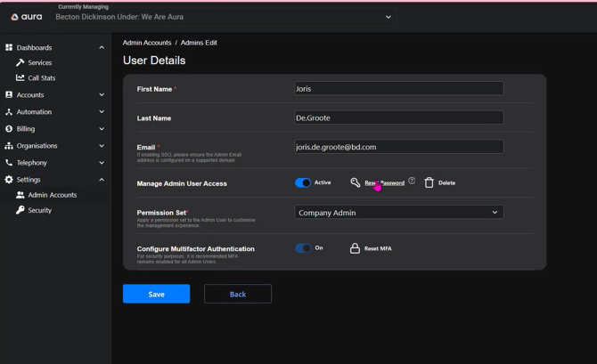Click the key icon for Reset Password
597x364 pixels.
point(355,182)
